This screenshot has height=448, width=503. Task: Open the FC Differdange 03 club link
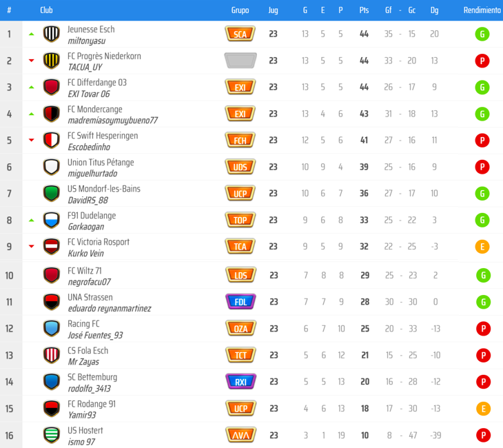click(x=97, y=83)
